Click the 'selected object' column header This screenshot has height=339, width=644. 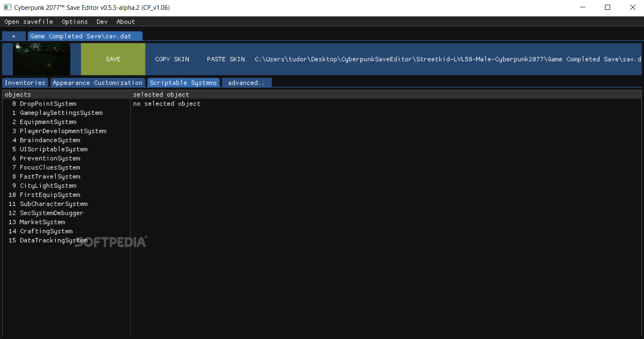(x=386, y=94)
